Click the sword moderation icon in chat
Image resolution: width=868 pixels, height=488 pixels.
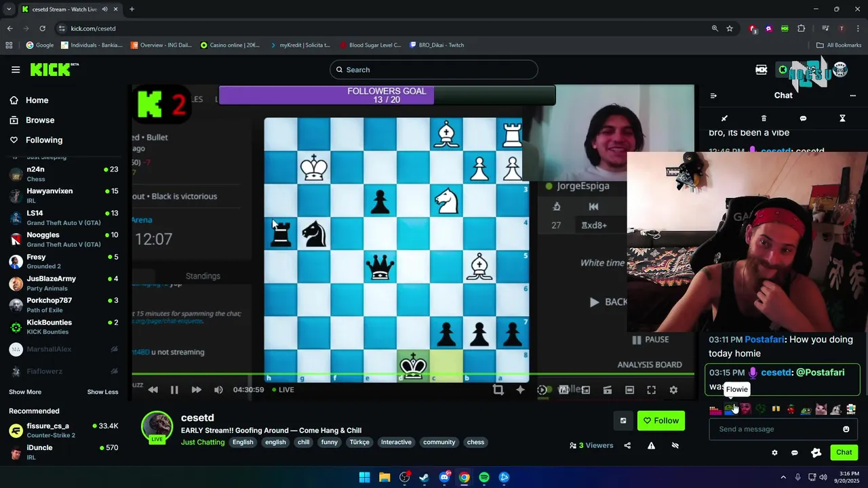(724, 119)
